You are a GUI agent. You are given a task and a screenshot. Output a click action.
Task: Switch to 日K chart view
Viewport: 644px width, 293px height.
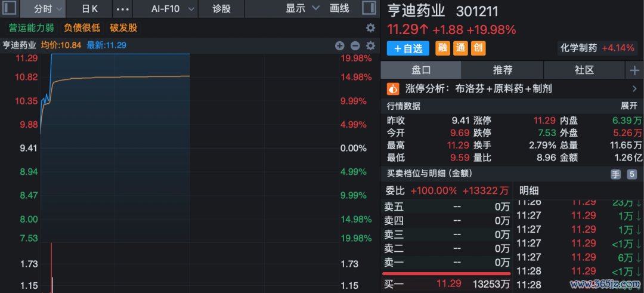tap(89, 8)
